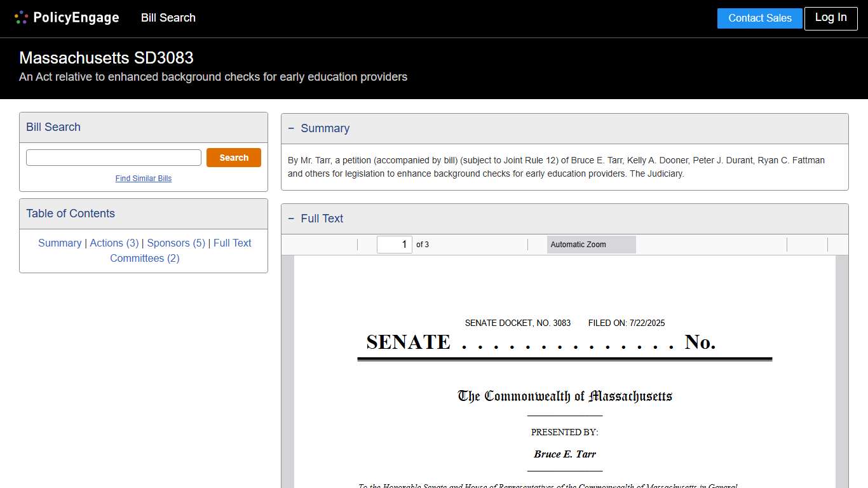The height and width of the screenshot is (488, 868).
Task: Click the Summary panel header bar
Action: [564, 128]
